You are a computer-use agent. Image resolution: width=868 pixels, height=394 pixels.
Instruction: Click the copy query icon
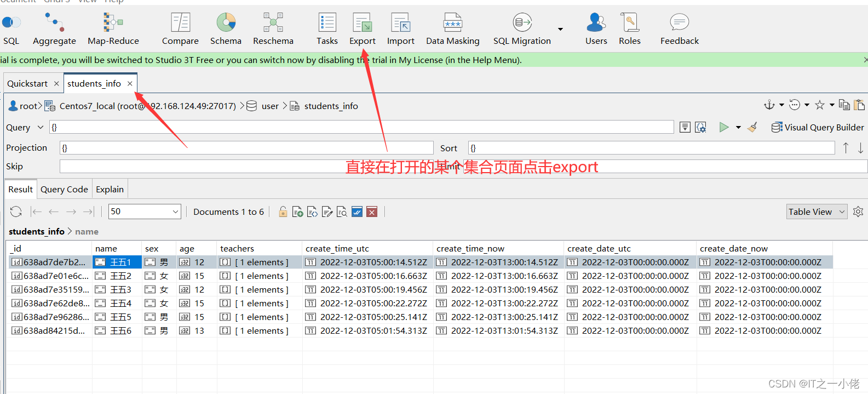coord(844,105)
